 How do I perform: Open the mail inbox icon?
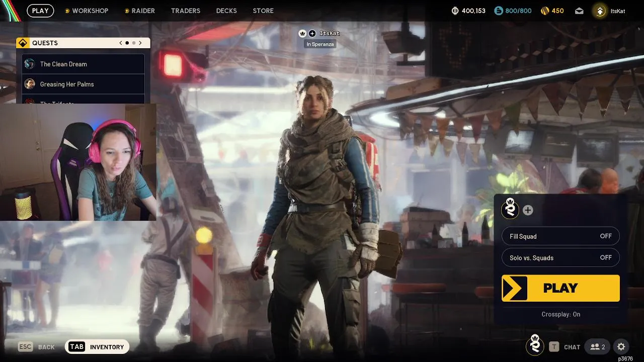(579, 11)
